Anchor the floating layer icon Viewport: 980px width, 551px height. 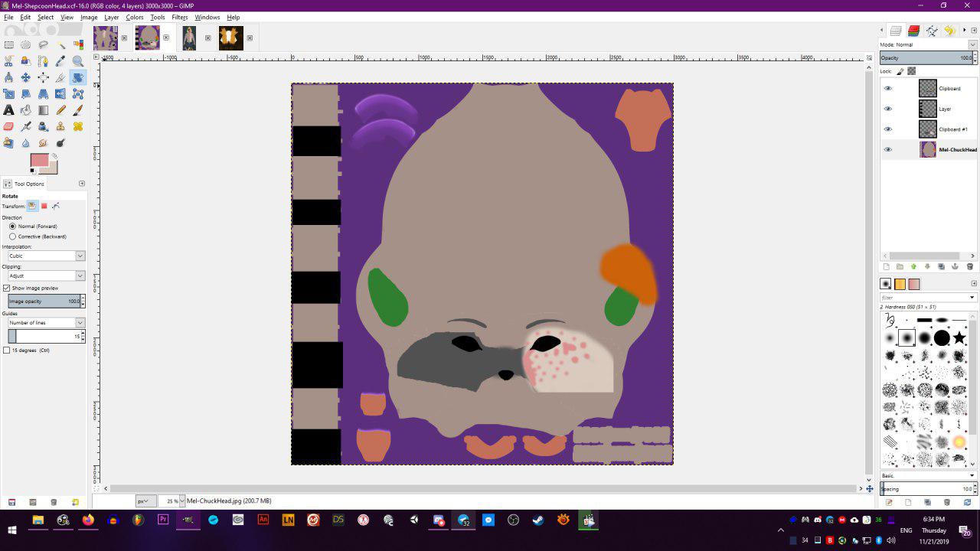tap(955, 266)
